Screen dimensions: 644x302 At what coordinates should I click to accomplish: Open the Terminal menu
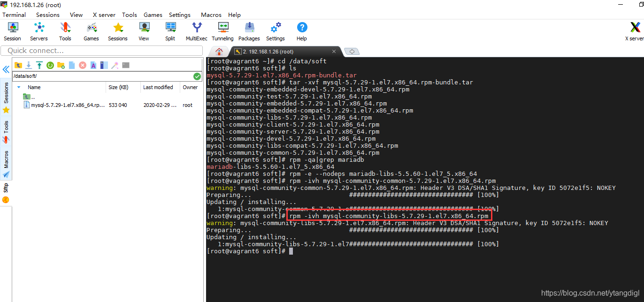(x=14, y=15)
